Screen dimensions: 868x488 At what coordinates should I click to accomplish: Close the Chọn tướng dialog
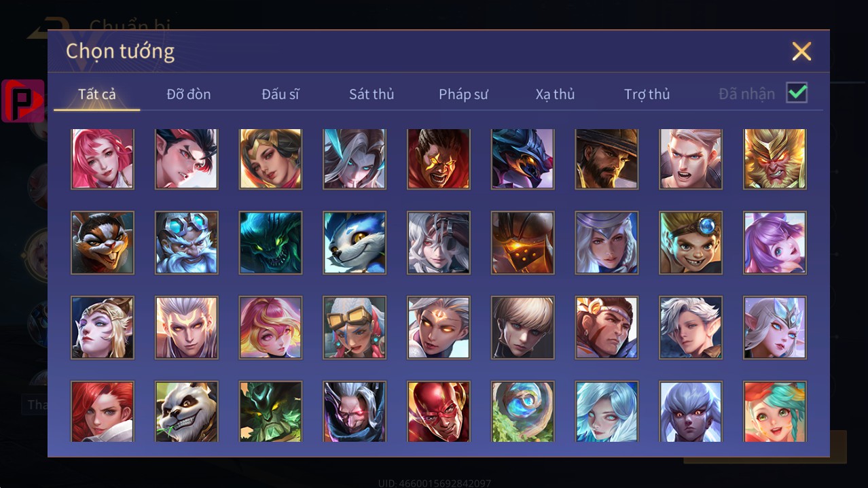(x=801, y=51)
